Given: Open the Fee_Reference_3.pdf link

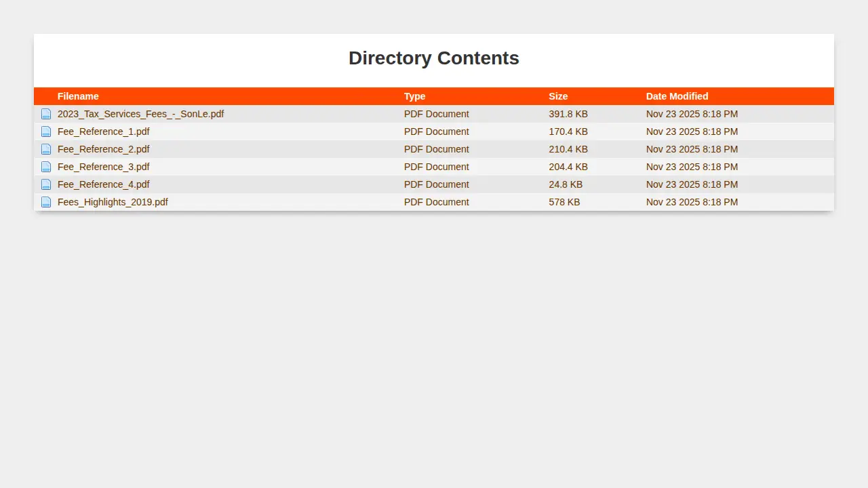Looking at the screenshot, I should tap(104, 167).
